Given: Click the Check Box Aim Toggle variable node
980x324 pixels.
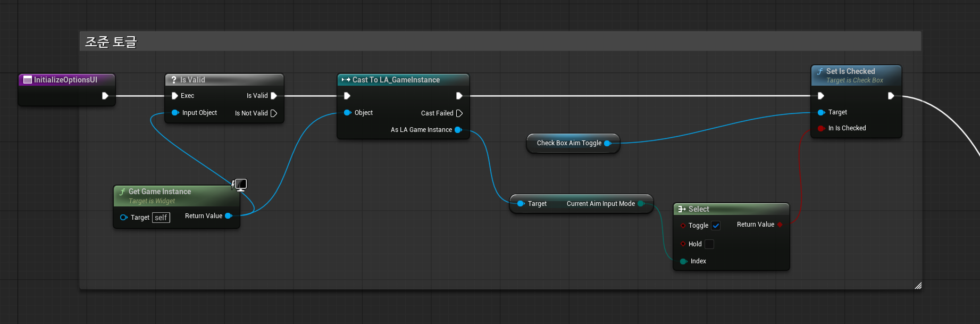Looking at the screenshot, I should (573, 143).
